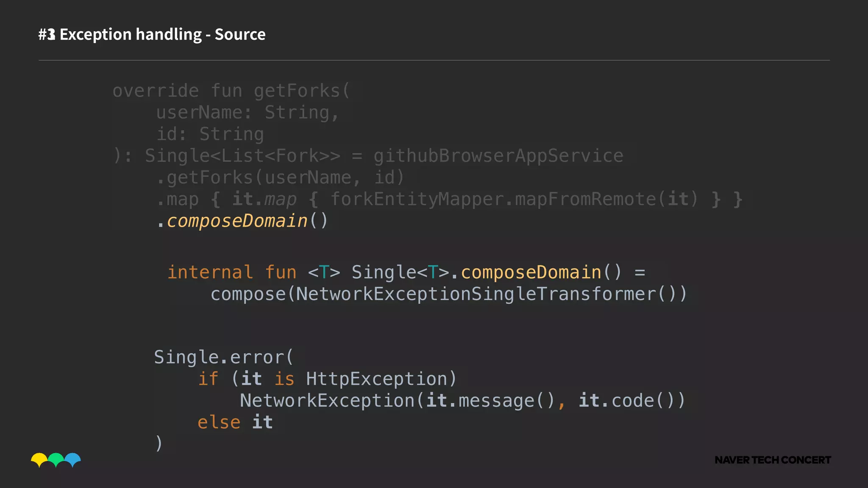Click the 'NAVER TECH CONCERT' logo text
868x488 pixels.
(773, 460)
